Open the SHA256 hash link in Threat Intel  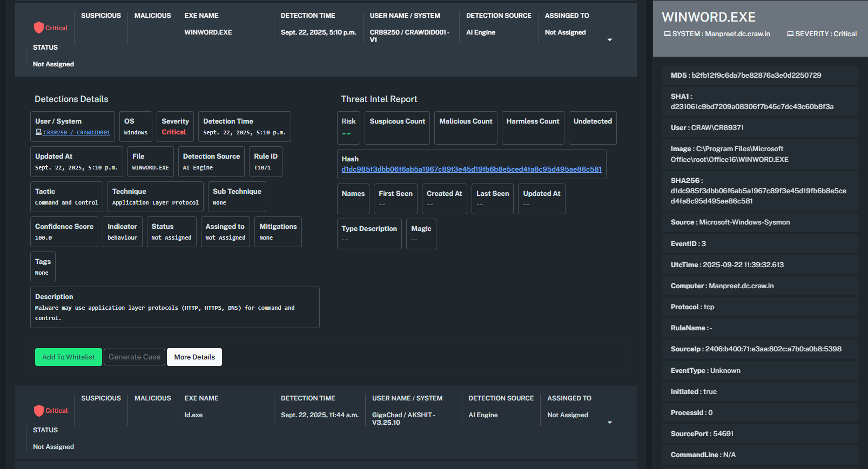click(471, 169)
